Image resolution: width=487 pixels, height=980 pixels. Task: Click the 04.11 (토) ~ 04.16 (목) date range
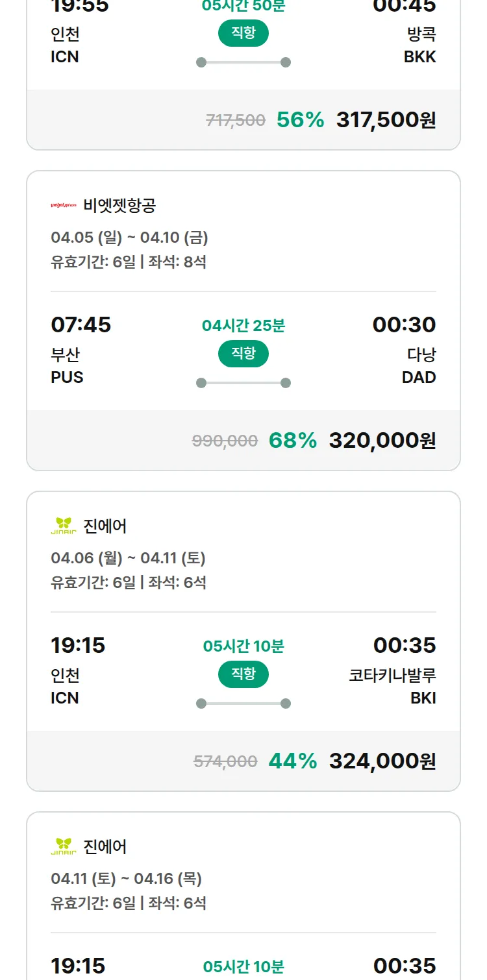click(126, 879)
